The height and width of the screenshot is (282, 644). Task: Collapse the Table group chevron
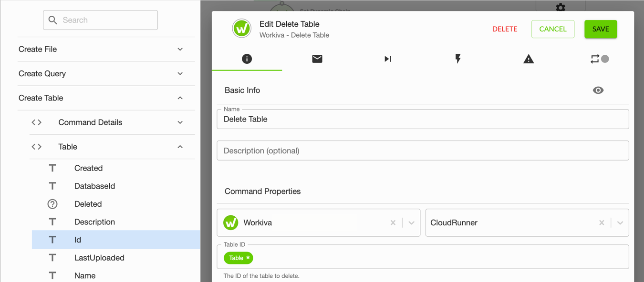pos(180,147)
